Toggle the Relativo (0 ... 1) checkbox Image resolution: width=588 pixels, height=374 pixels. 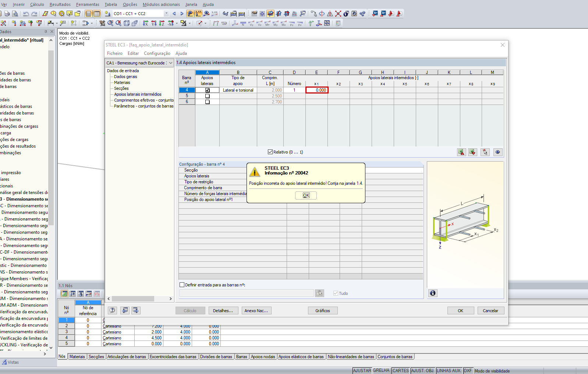point(270,152)
